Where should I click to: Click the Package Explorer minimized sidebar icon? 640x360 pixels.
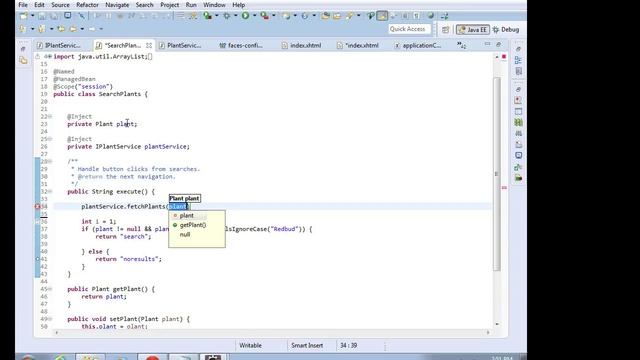23,60
